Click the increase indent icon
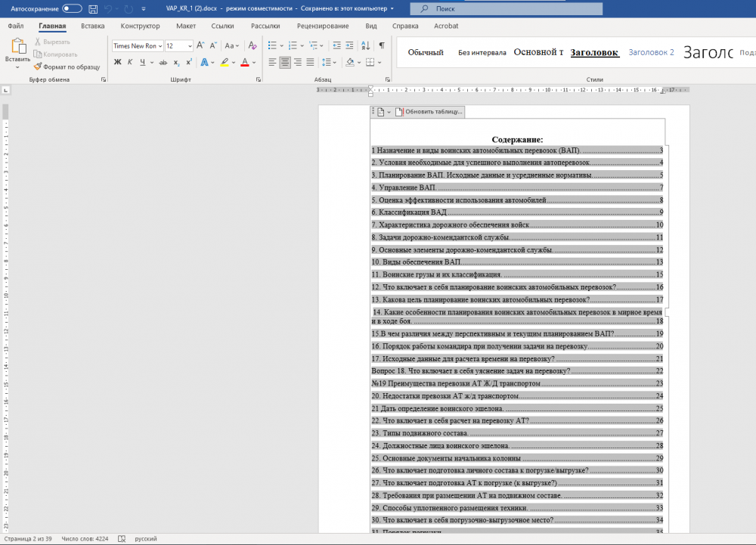756x545 pixels. [x=349, y=45]
